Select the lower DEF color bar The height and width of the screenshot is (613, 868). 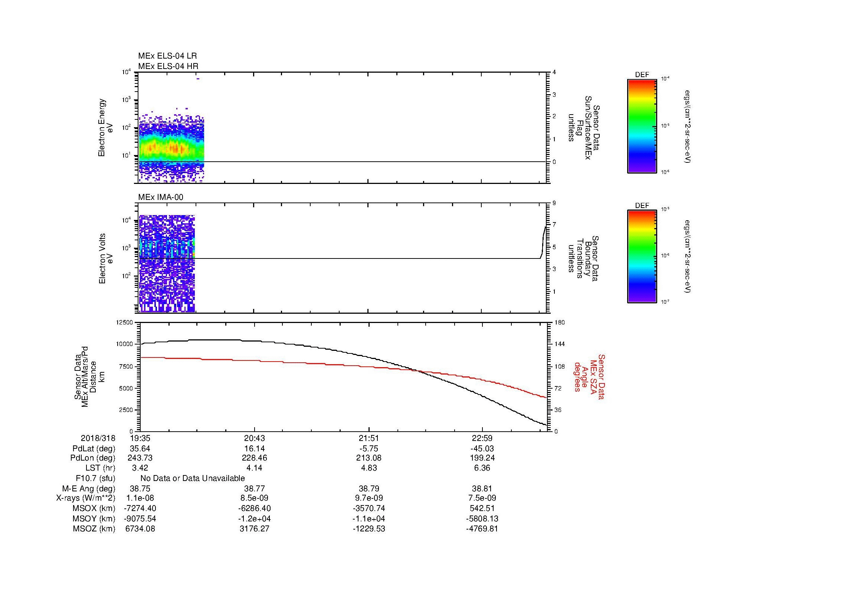pyautogui.click(x=642, y=257)
